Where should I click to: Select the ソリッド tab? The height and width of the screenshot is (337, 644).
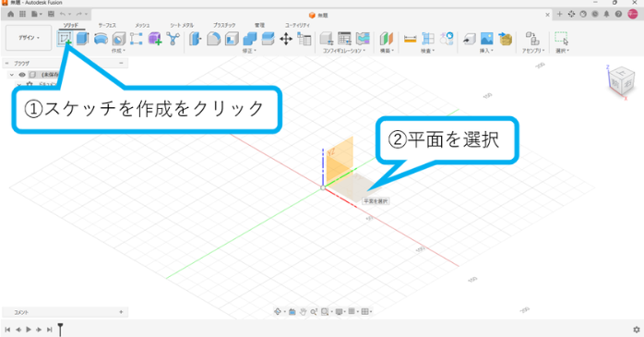(71, 25)
